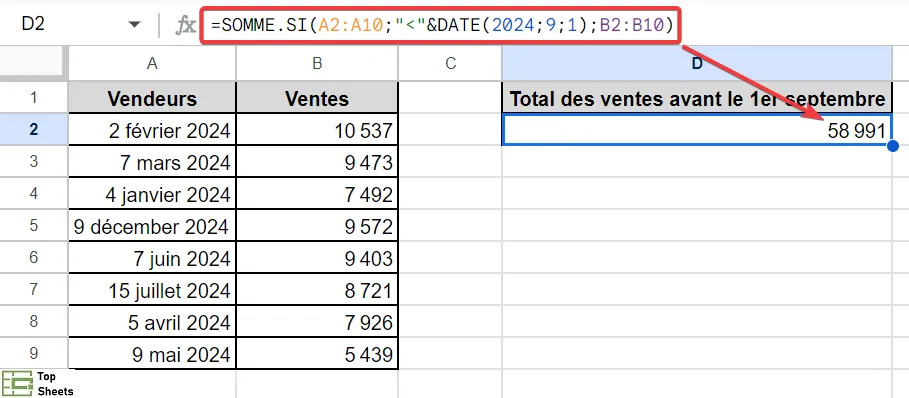
Task: Click cell with 7 juin 2024
Action: pyautogui.click(x=152, y=258)
